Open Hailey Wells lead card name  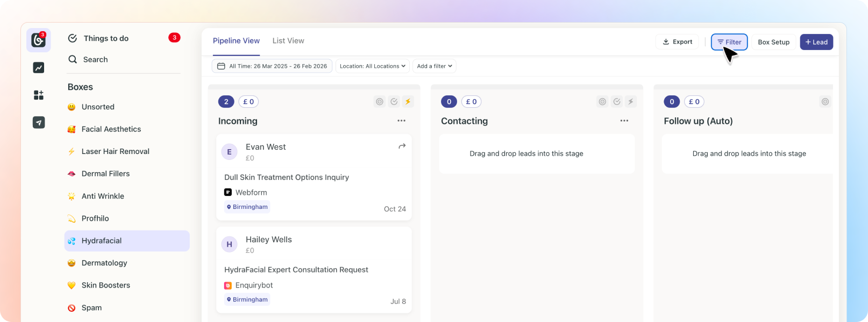[269, 240]
